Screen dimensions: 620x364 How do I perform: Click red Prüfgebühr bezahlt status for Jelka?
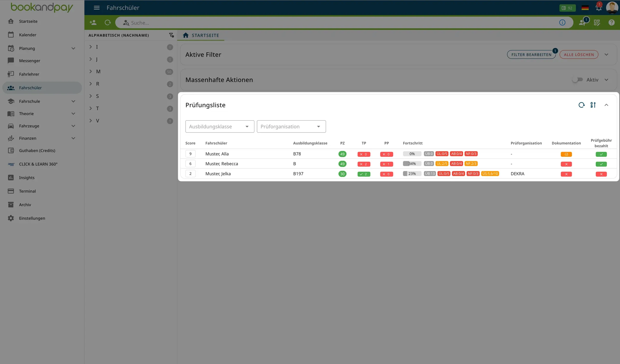point(601,174)
